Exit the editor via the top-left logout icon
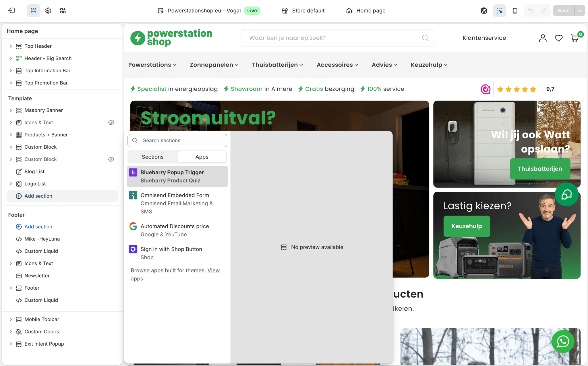This screenshot has height=366, width=588. point(11,11)
